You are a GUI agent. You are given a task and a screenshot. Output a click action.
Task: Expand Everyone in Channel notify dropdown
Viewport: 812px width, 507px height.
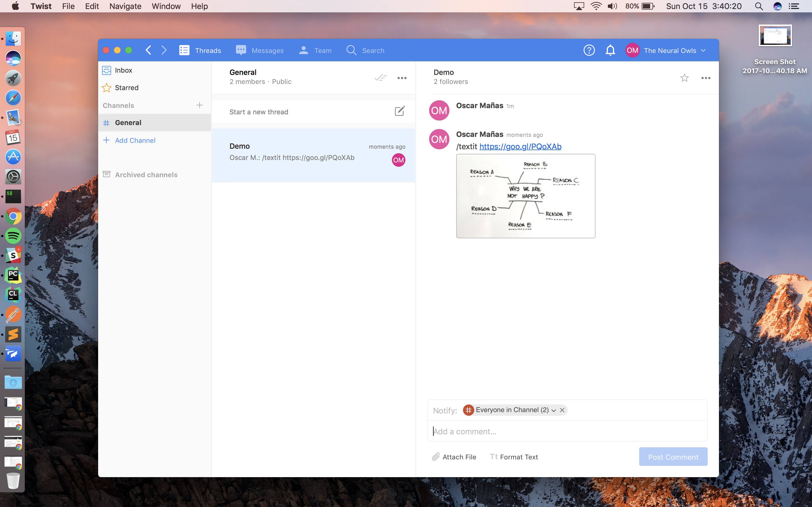[x=554, y=410]
